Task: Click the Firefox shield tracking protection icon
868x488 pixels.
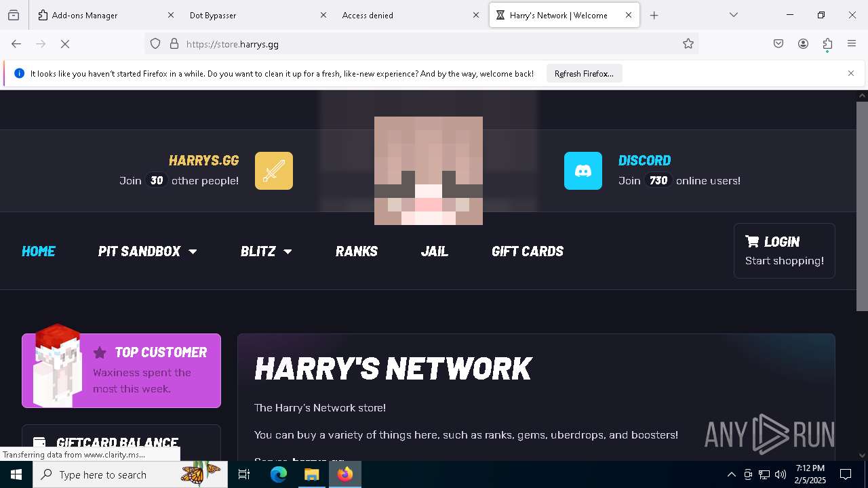Action: click(155, 44)
